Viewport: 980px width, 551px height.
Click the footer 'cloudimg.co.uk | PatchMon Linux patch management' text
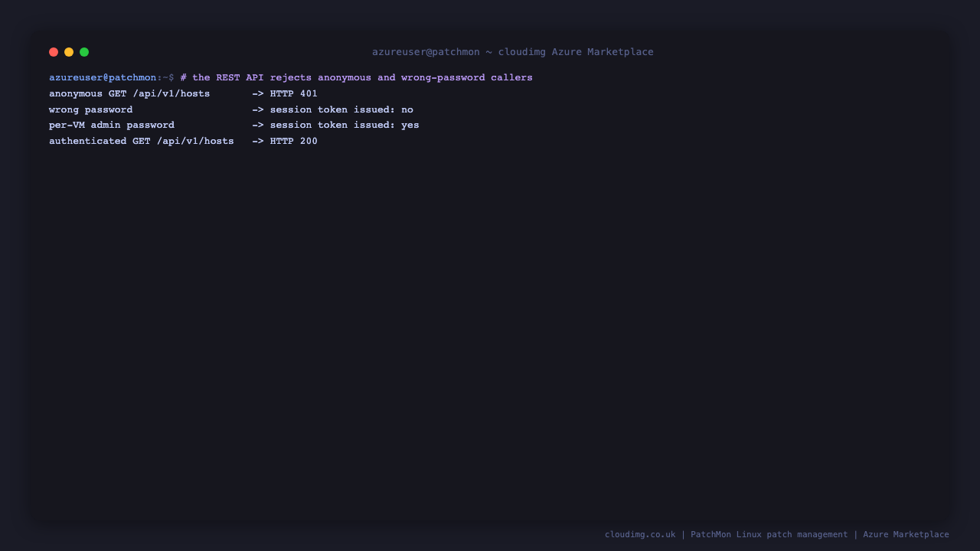[x=727, y=535]
